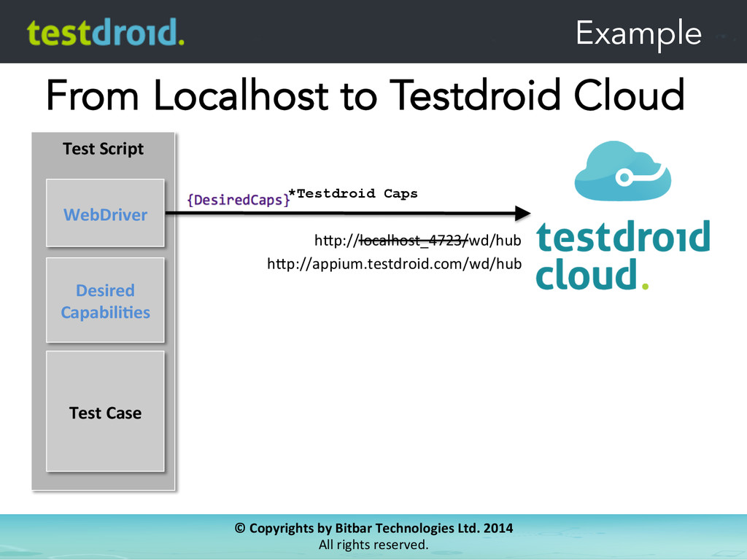Click 'All rights reserved.' text
This screenshot has height=560, width=747.
point(373,544)
